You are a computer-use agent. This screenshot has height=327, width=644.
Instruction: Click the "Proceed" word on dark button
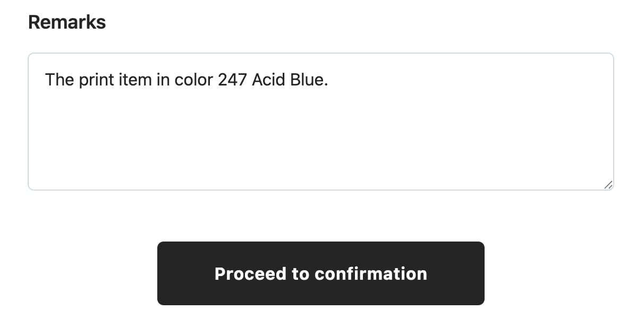click(x=250, y=274)
